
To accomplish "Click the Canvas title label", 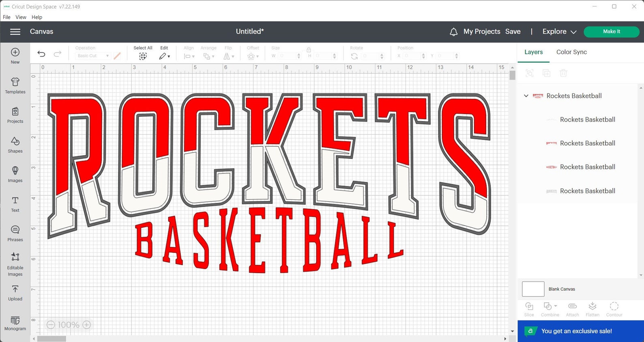I will [41, 32].
